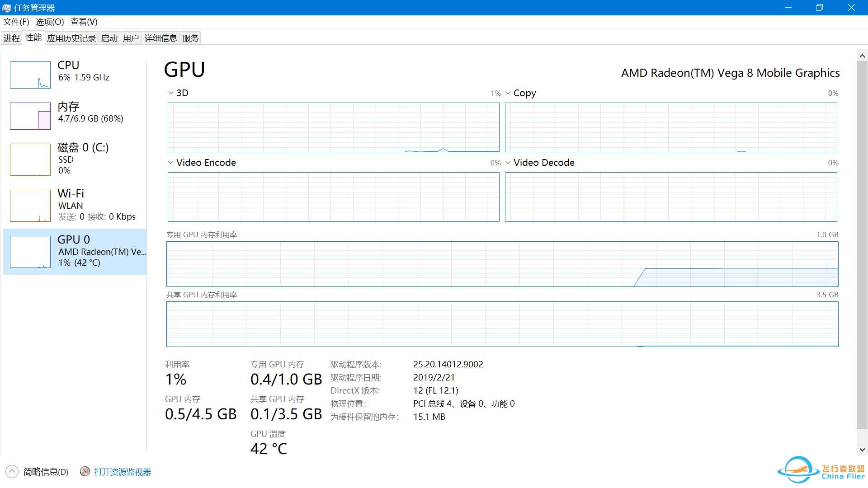The image size is (868, 488).
Task: Open the 打开资源监视器 link
Action: click(123, 472)
